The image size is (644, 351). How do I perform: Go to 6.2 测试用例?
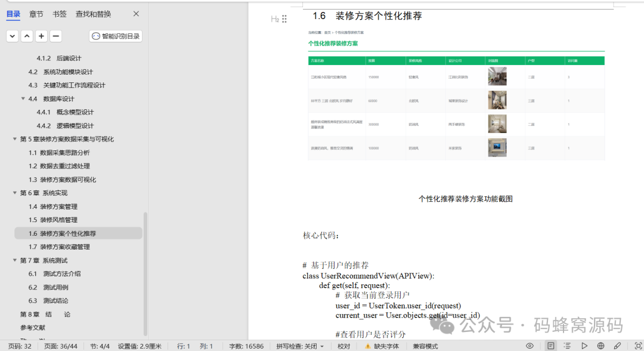(48, 287)
